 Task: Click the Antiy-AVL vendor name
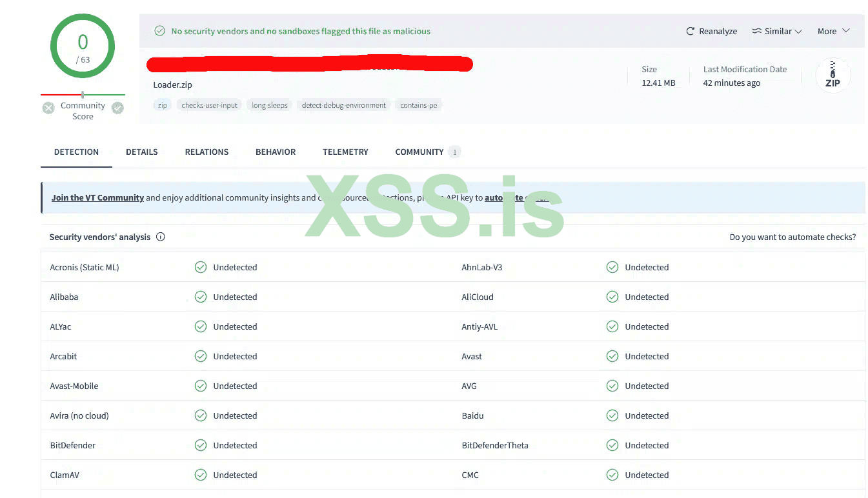[479, 326]
